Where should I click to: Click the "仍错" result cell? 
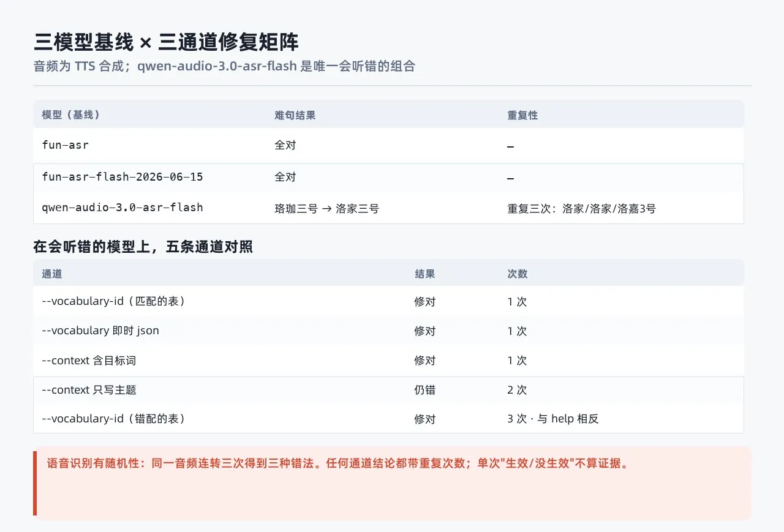click(x=425, y=390)
